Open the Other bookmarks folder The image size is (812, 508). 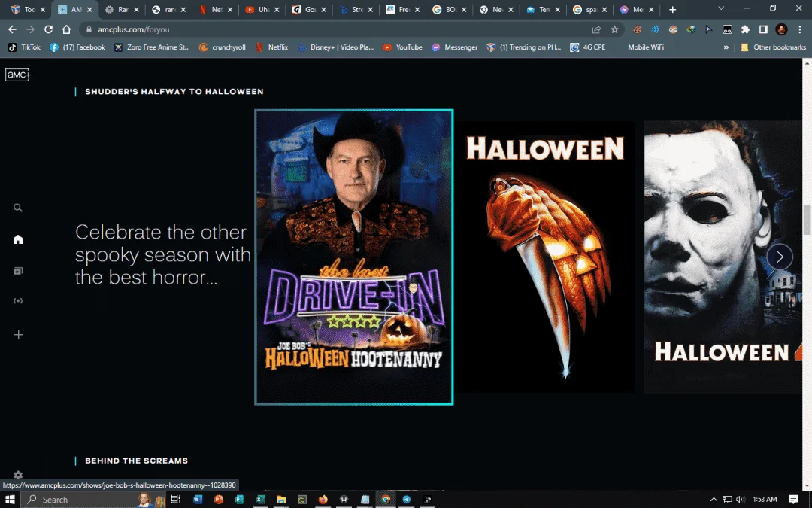(x=773, y=47)
